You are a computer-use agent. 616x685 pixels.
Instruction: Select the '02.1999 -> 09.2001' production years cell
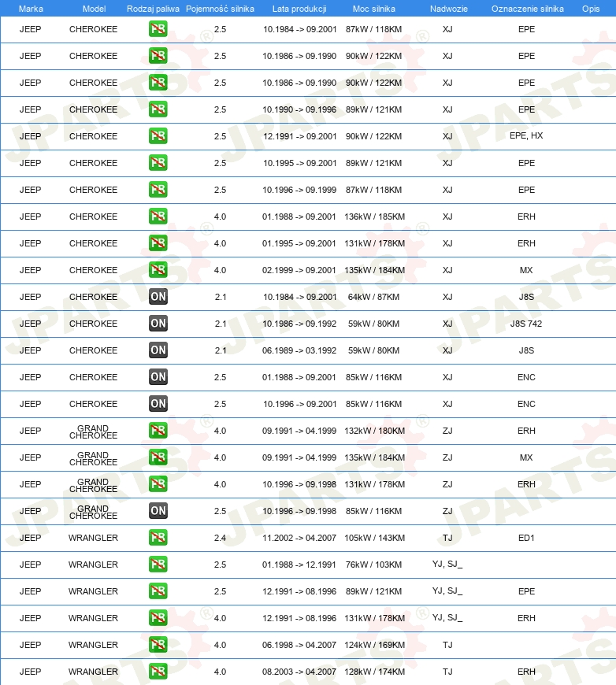point(299,270)
